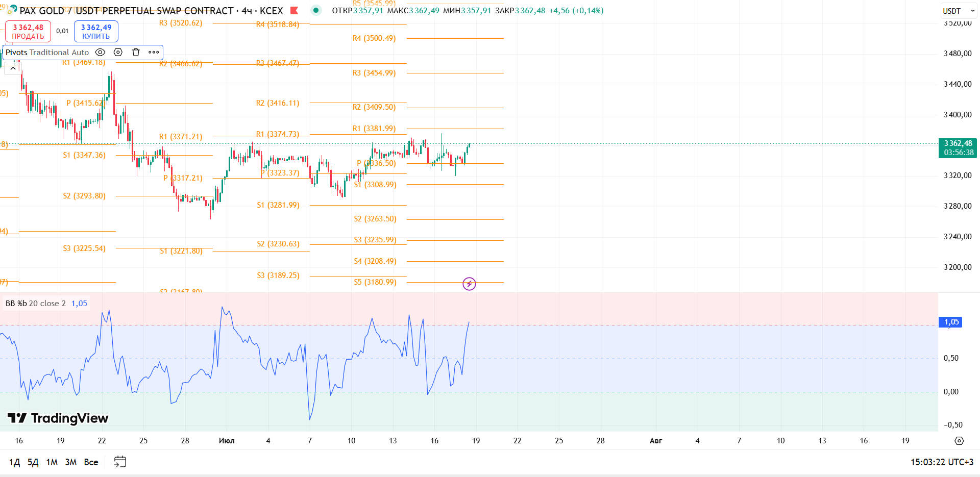
Task: Open more options for Pivots indicator
Action: [x=154, y=52]
